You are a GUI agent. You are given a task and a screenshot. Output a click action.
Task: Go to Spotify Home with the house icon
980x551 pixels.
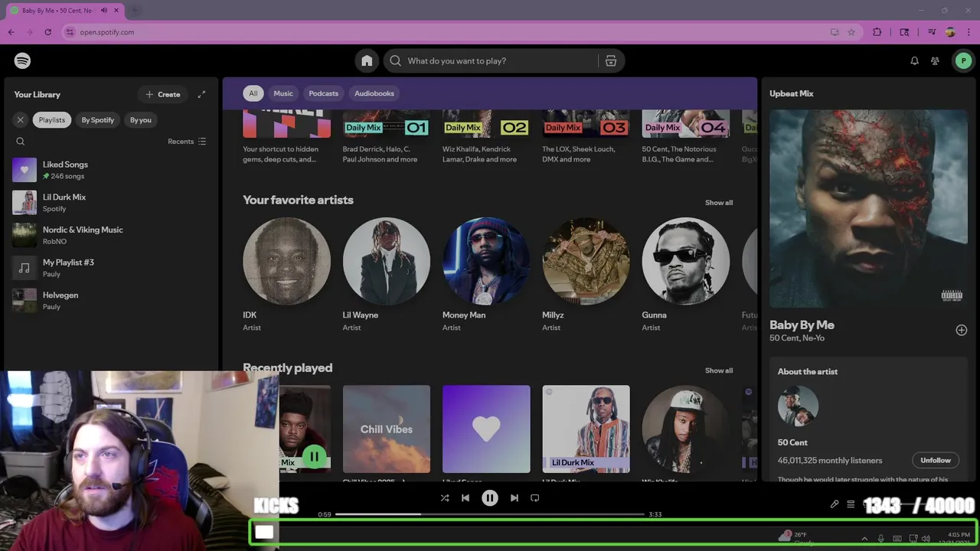point(367,61)
